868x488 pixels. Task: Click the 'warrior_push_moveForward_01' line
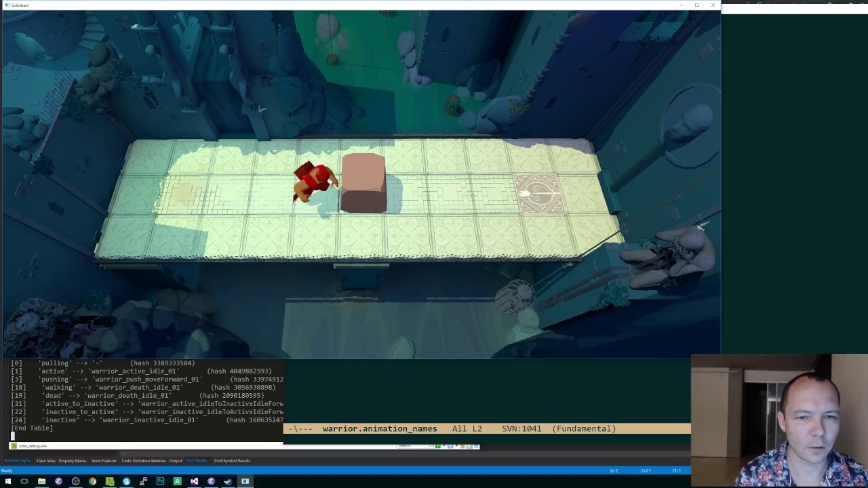(x=146, y=379)
